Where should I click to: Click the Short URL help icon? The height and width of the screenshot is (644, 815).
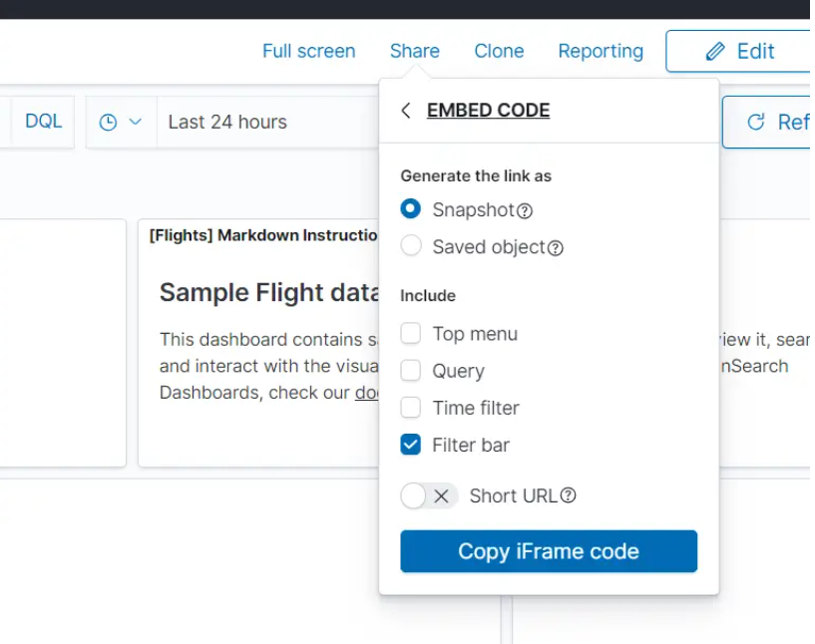(x=568, y=496)
